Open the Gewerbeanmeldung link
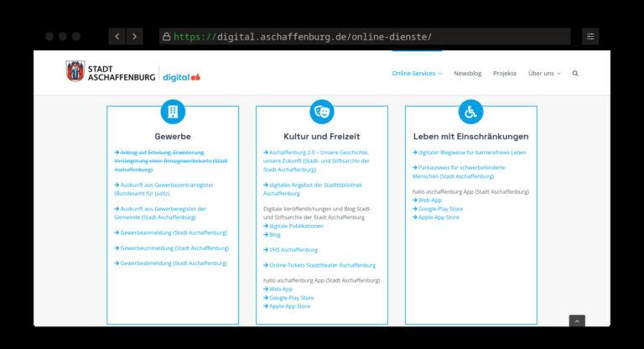Viewport: 644px width, 349px height. click(x=170, y=232)
